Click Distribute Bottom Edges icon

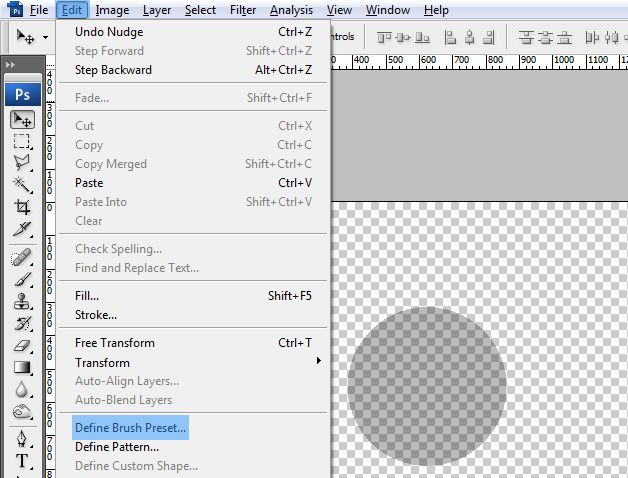(564, 38)
